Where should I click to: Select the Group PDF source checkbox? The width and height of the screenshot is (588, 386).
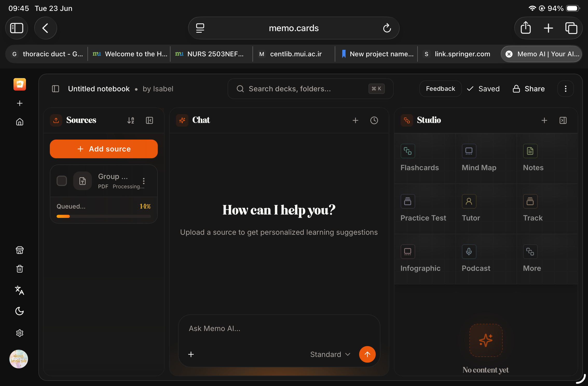coord(62,181)
